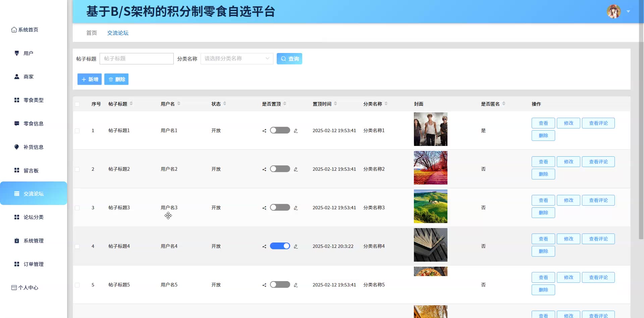
Task: Click the page vertical scrollbar
Action: (641, 134)
